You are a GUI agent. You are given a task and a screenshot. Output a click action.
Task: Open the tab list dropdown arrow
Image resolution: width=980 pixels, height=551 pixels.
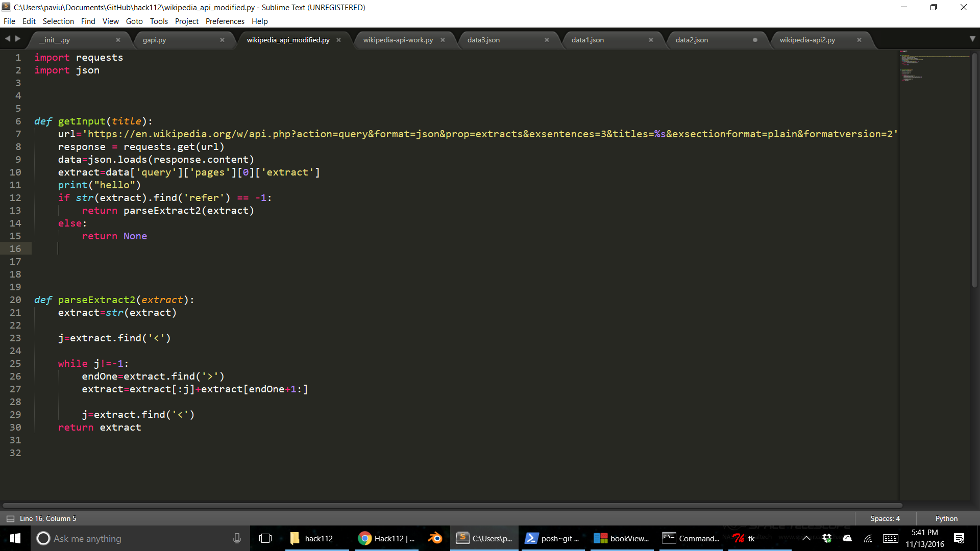click(x=972, y=39)
